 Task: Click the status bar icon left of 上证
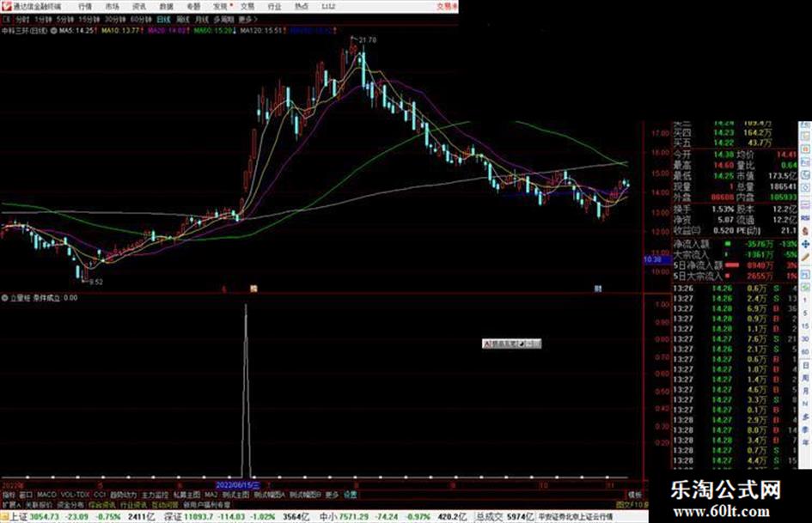point(4,517)
